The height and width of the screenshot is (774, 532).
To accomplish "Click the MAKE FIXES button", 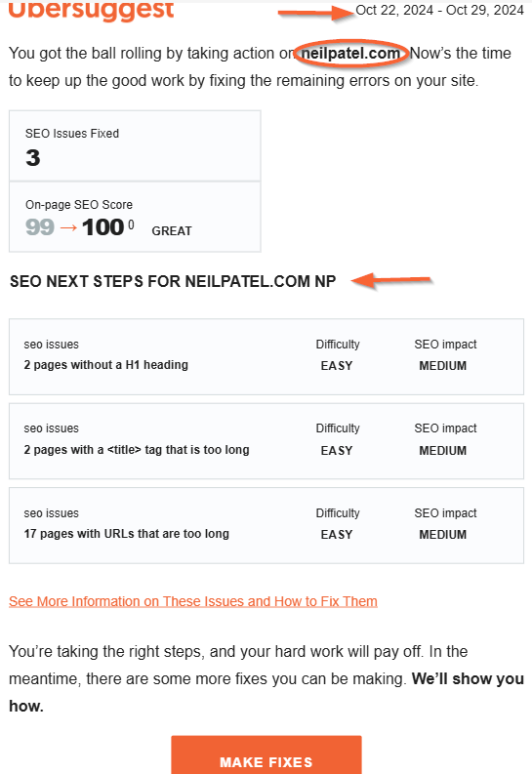I will [266, 754].
